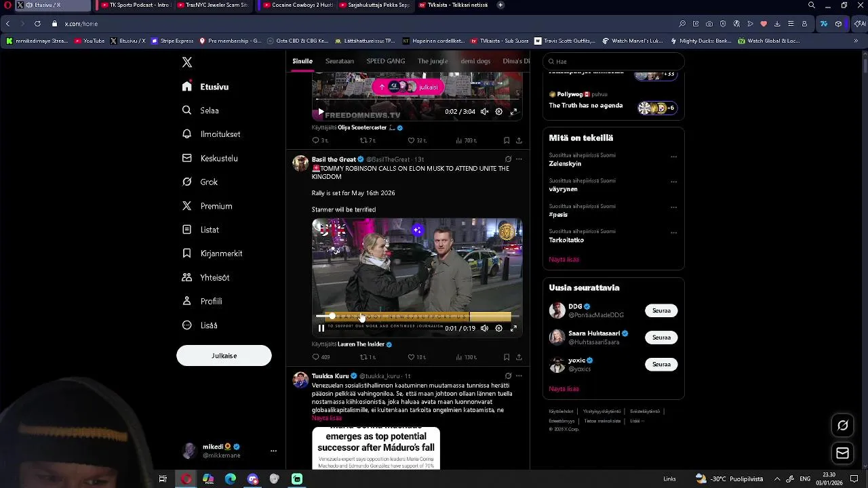Open Ilmoitukset notifications
868x488 pixels.
[x=212, y=134]
